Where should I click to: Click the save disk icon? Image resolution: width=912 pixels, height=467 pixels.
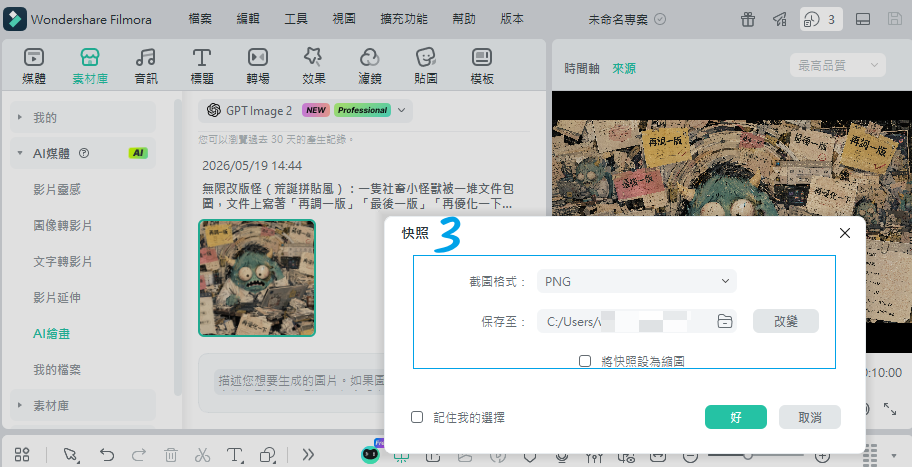point(895,19)
